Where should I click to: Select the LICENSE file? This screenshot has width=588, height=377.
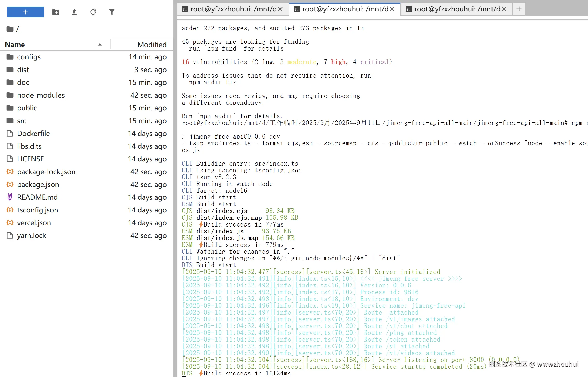86,159
